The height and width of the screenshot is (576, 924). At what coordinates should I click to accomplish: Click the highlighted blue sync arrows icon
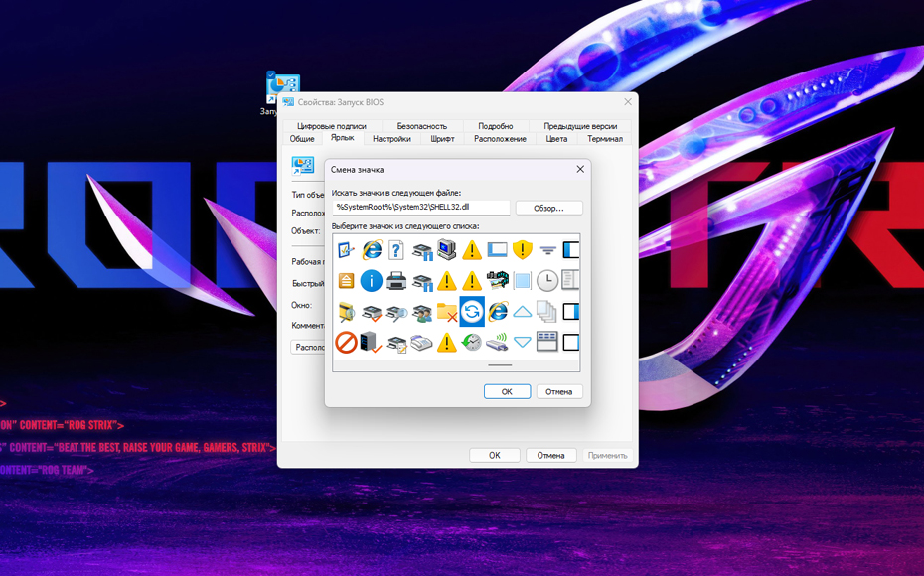pos(472,312)
